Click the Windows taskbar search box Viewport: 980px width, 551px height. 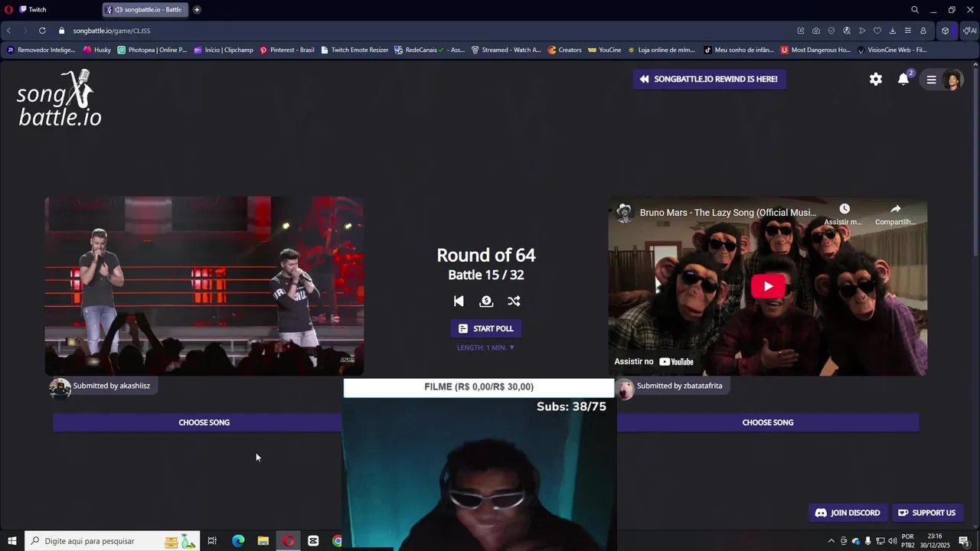[x=112, y=541]
